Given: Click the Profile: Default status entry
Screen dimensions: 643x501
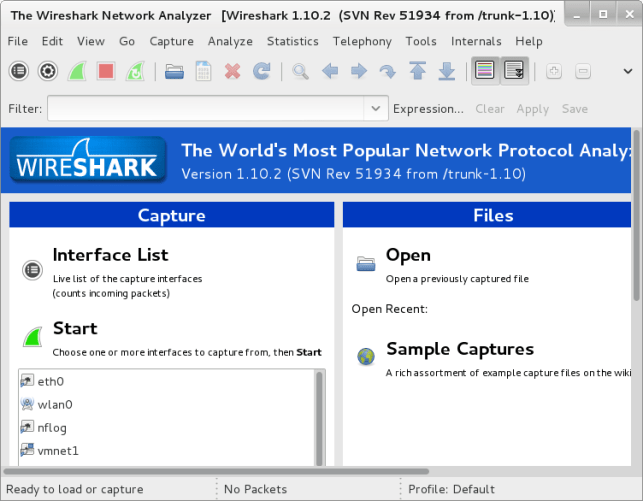Looking at the screenshot, I should [x=451, y=489].
